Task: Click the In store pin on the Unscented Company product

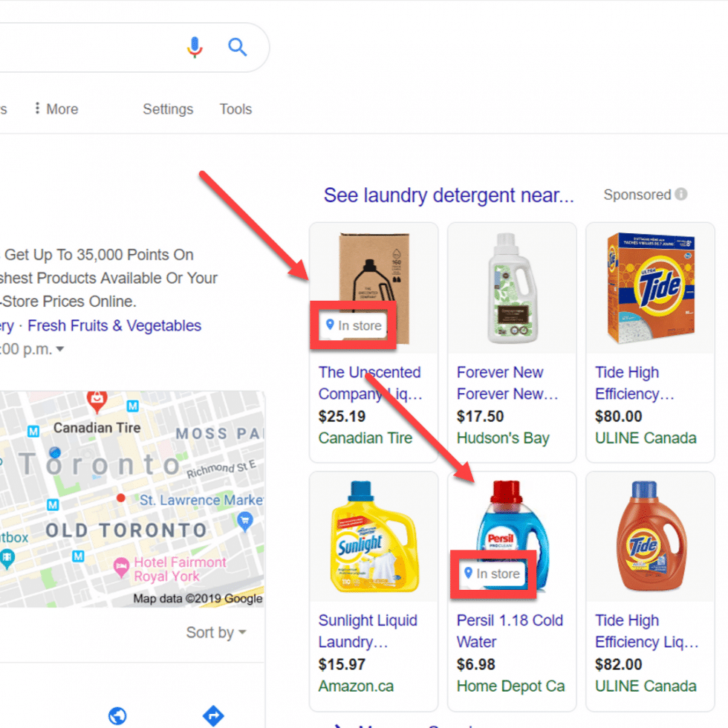Action: point(353,325)
